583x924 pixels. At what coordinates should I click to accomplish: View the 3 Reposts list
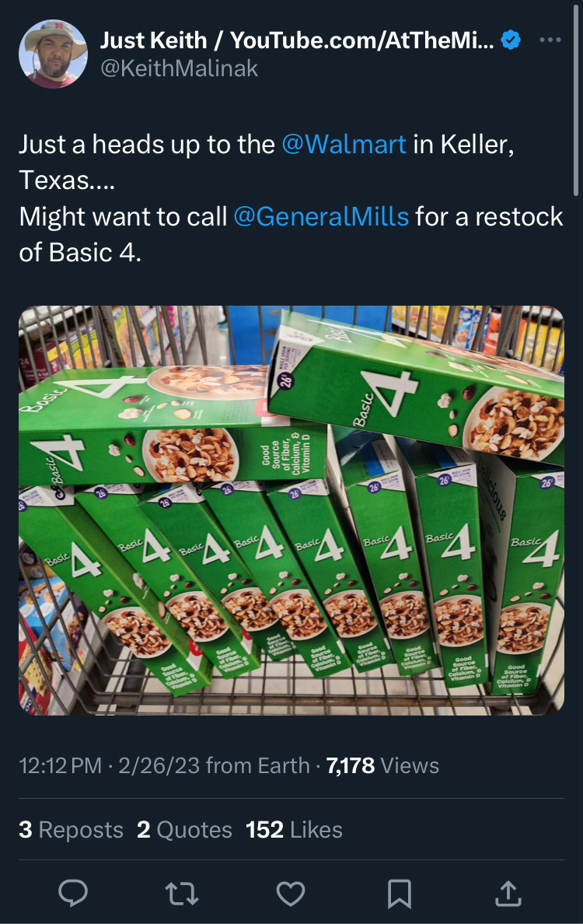pos(71,830)
